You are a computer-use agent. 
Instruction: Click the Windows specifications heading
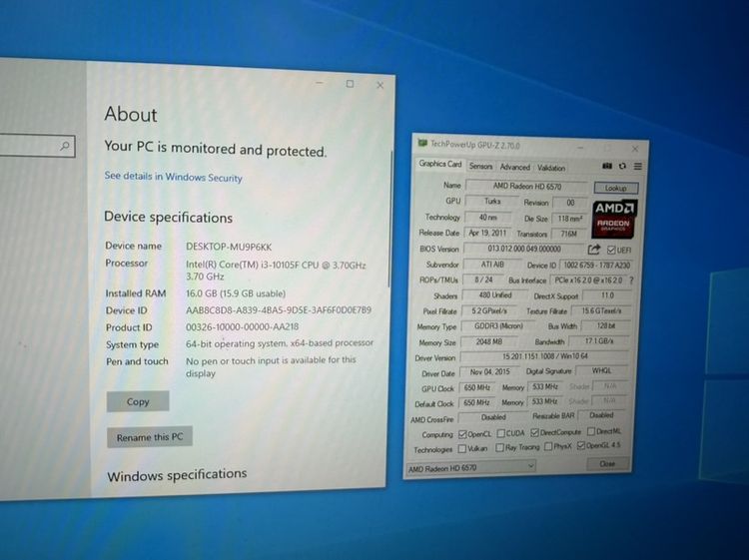(177, 475)
